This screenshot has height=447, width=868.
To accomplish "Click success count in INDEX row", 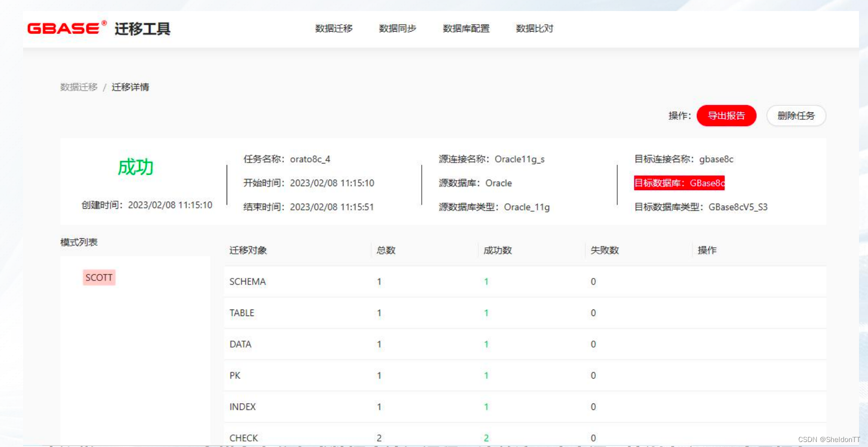I will click(x=486, y=407).
